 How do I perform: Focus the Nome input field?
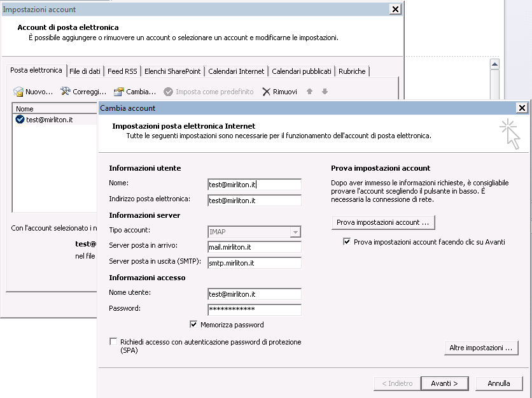click(255, 185)
